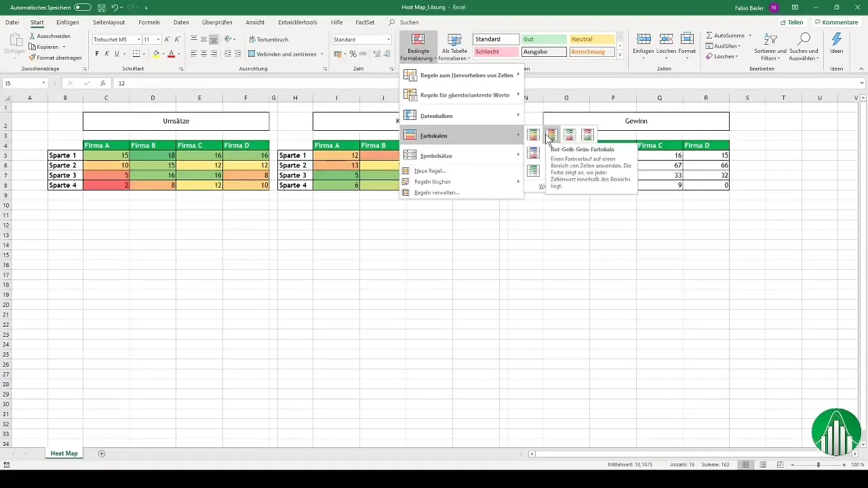
Task: Toggle Automatisches Speichern switch
Action: (83, 7)
